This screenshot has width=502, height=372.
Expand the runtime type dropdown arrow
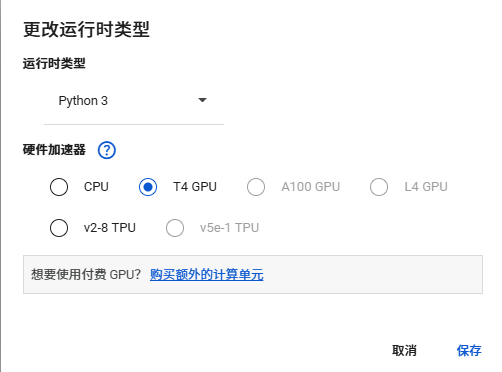point(202,100)
